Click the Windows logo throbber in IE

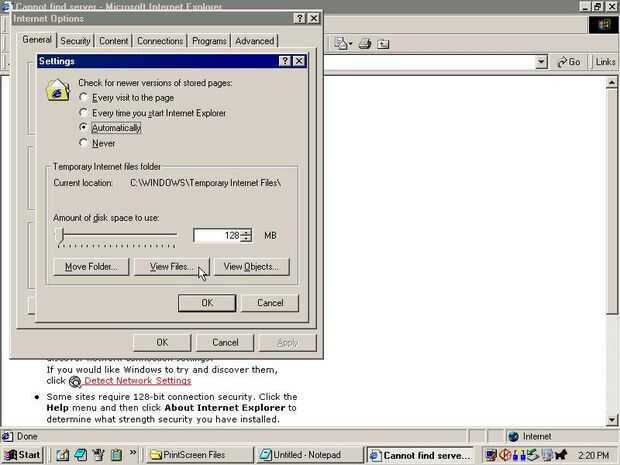(x=604, y=25)
